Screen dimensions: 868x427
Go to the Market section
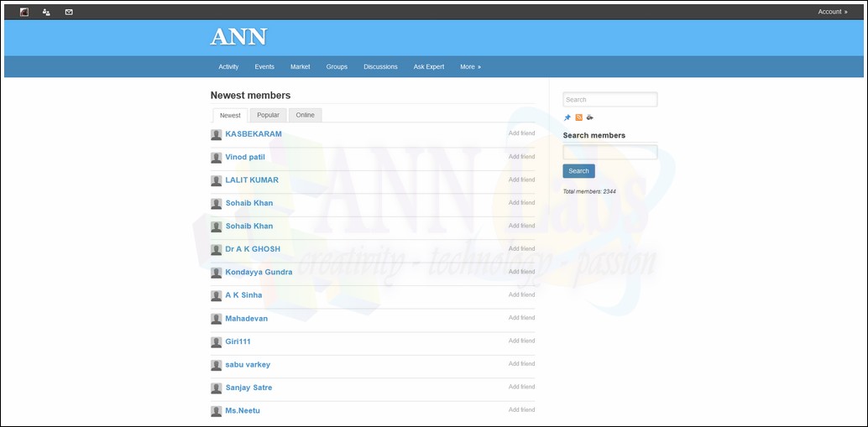click(x=300, y=67)
